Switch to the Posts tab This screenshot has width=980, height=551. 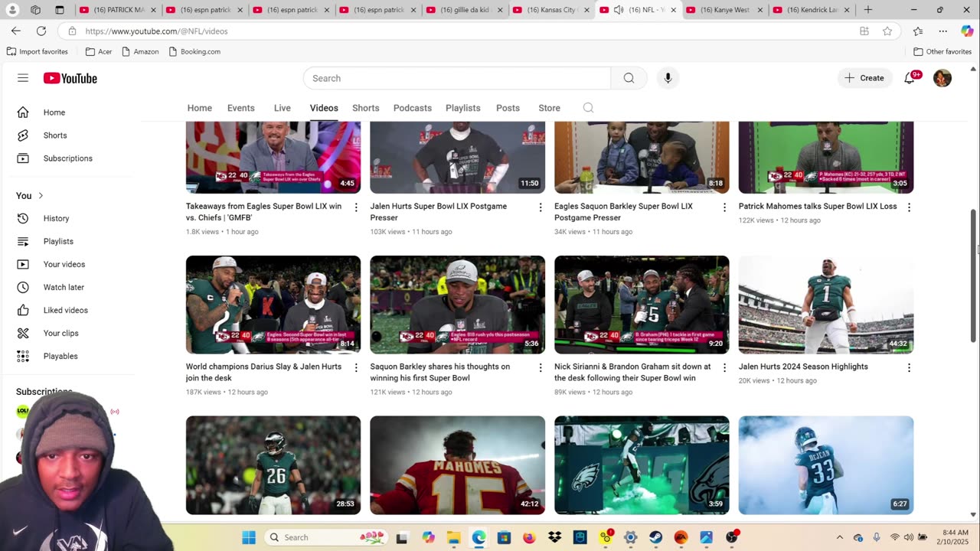[x=508, y=108]
